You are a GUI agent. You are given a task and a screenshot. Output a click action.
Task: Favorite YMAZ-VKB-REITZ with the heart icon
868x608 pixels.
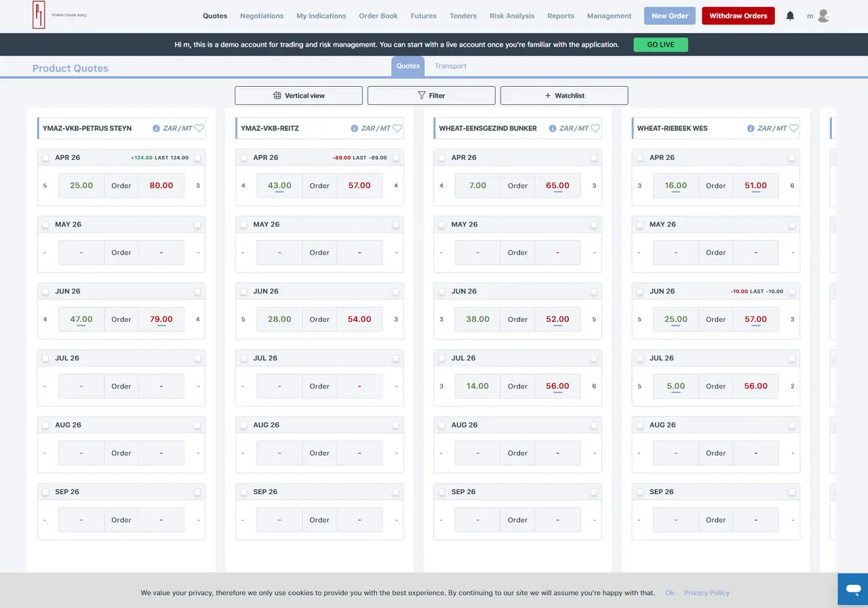click(397, 128)
